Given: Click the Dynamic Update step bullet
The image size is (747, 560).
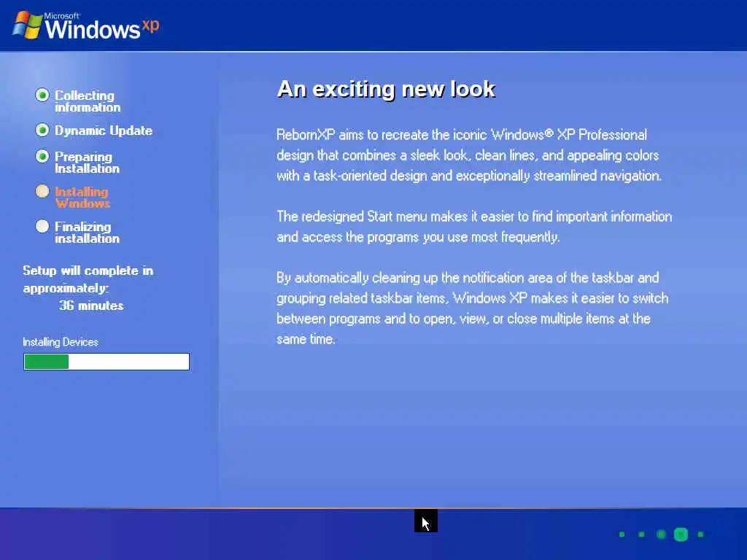Looking at the screenshot, I should [x=42, y=130].
